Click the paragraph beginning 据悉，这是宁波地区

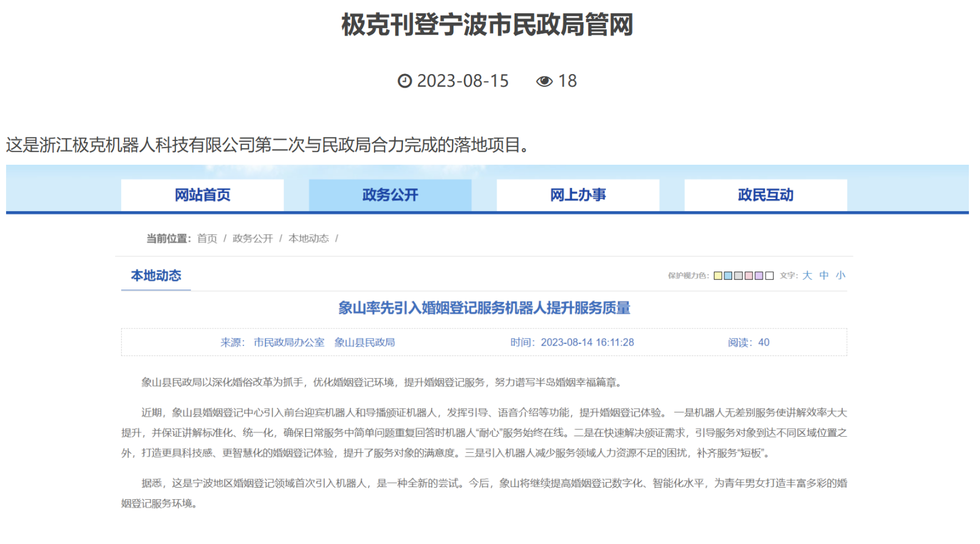click(x=484, y=494)
